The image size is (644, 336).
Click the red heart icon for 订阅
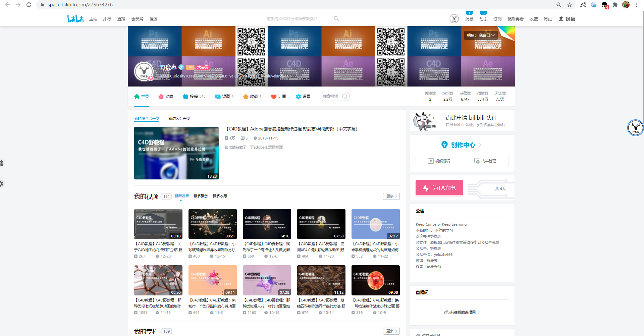(274, 97)
